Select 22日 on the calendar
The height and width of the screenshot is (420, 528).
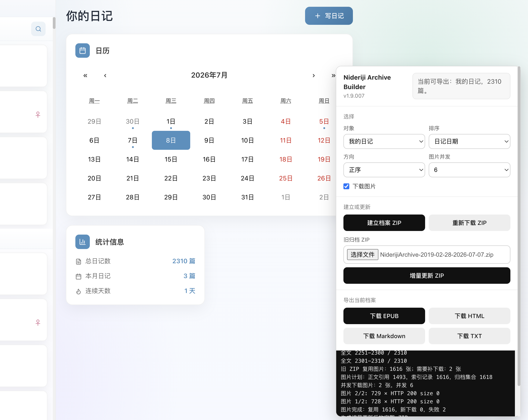coord(171,178)
